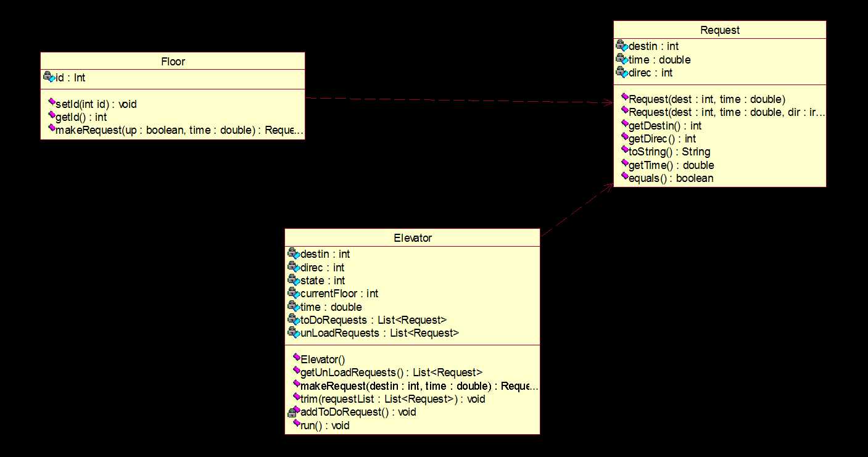Click the method icon beside setId(int id)
Image resolution: width=868 pixels, height=457 pixels.
(x=51, y=102)
